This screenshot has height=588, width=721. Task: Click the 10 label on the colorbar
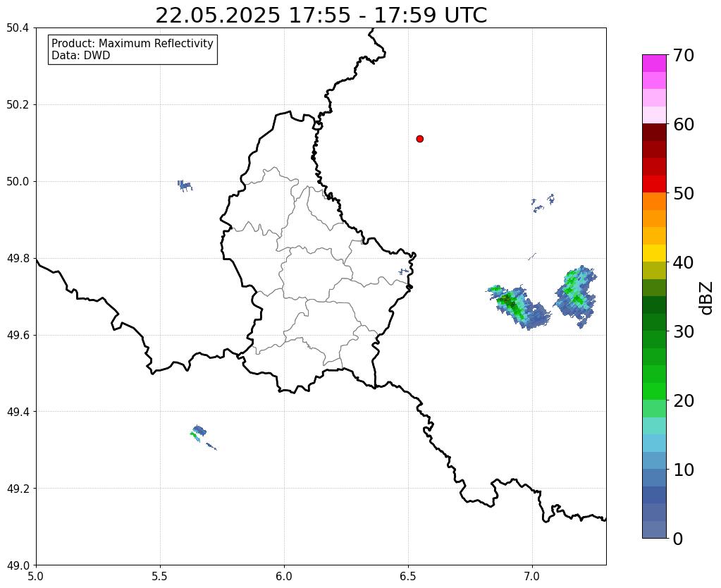(683, 470)
